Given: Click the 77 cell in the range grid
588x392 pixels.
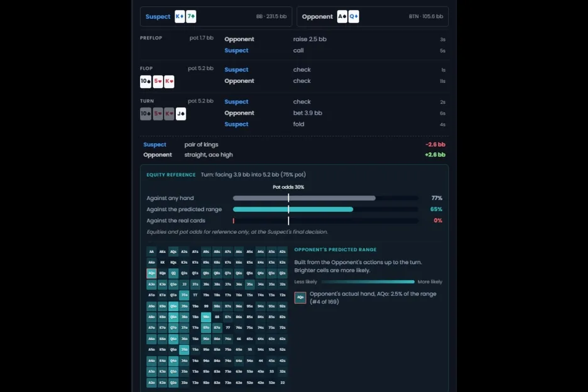Looking at the screenshot, I should coord(227,327).
